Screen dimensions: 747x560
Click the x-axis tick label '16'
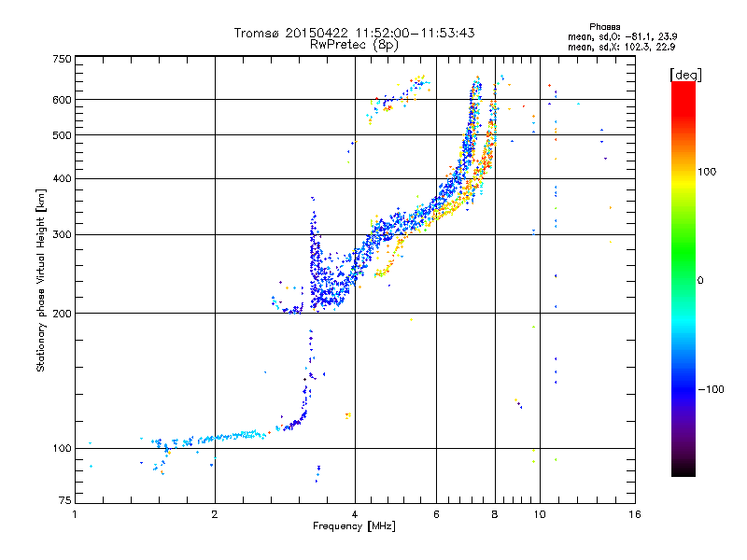point(635,514)
